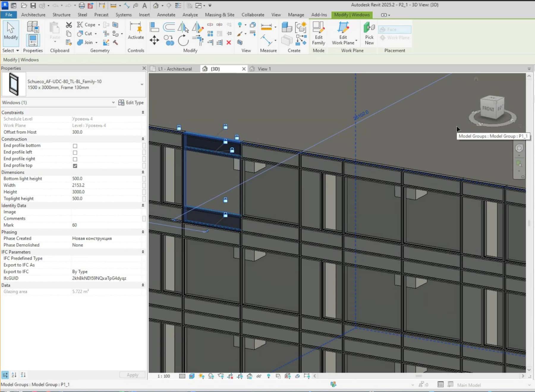The height and width of the screenshot is (392, 535).
Task: Click the red Delete X icon
Action: (229, 42)
